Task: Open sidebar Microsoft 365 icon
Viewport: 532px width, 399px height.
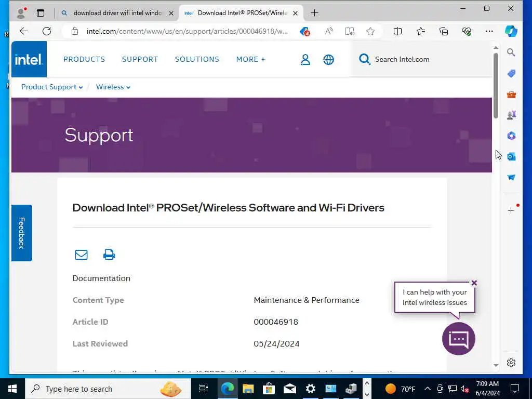Action: (511, 136)
